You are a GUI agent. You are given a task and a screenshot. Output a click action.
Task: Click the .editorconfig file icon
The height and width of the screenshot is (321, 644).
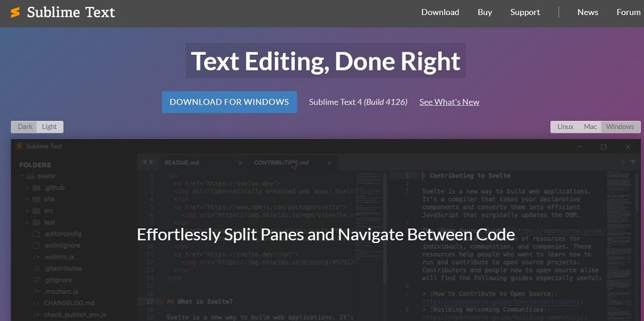tap(36, 234)
